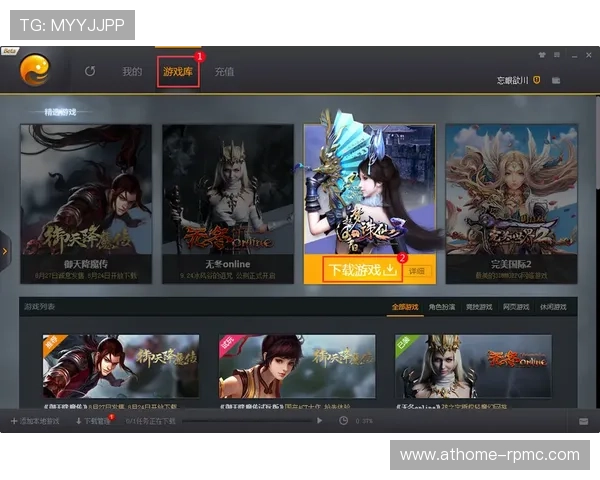This screenshot has width=600, height=480.
Task: Open the 无冬online featured game card
Action: tap(228, 204)
